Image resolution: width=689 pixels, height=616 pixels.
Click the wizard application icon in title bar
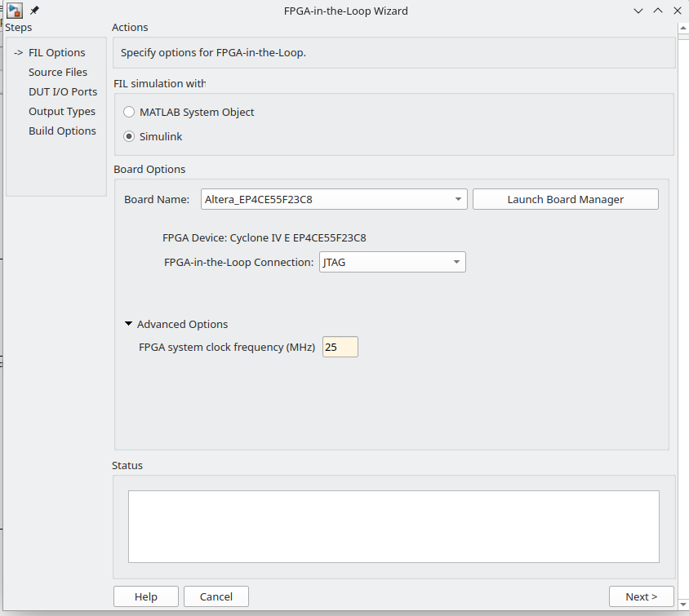[15, 11]
